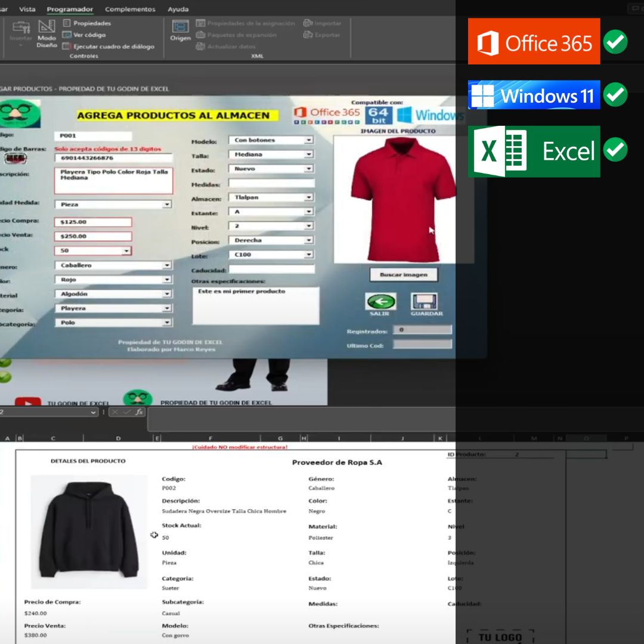Expand the Lote dropdown (C100)
Screen dimensions: 644x644
click(x=308, y=255)
